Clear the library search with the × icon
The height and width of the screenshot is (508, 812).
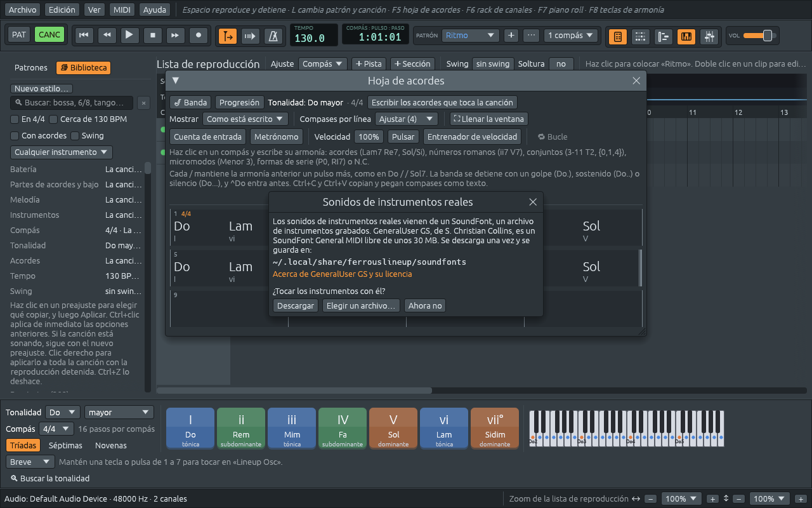click(x=143, y=103)
